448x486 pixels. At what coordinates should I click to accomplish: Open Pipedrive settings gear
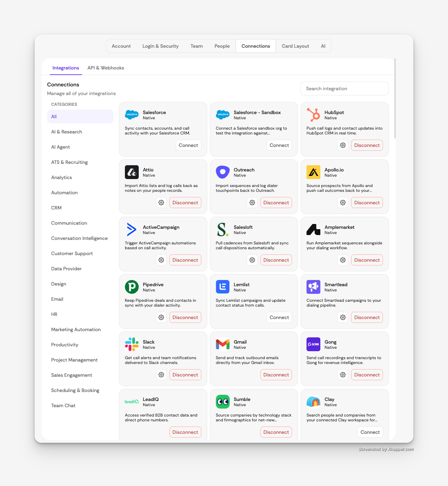point(161,317)
